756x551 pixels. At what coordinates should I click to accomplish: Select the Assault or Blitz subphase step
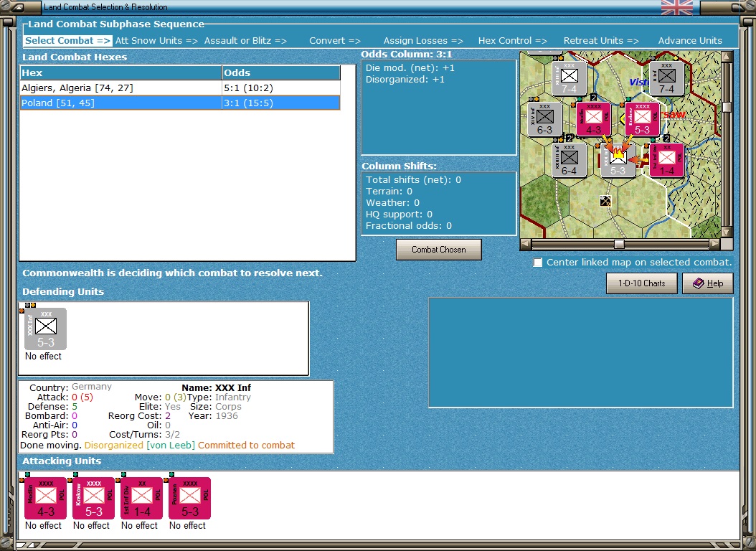pyautogui.click(x=245, y=40)
